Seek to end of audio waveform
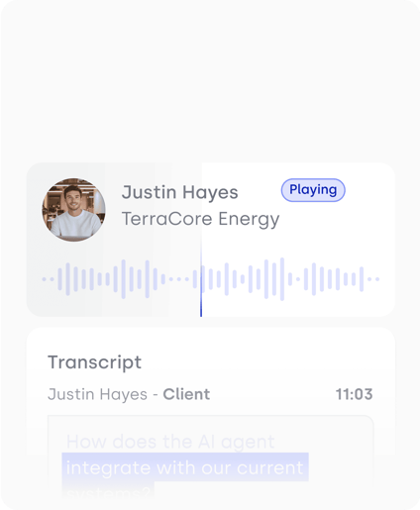This screenshot has height=510, width=420. 377,279
